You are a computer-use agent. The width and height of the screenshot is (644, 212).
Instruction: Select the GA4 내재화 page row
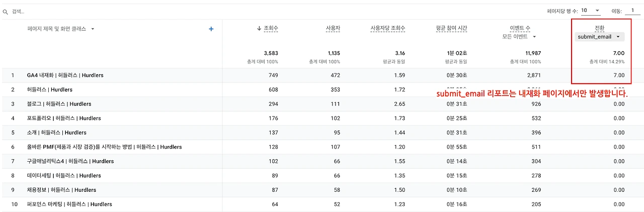pos(65,76)
